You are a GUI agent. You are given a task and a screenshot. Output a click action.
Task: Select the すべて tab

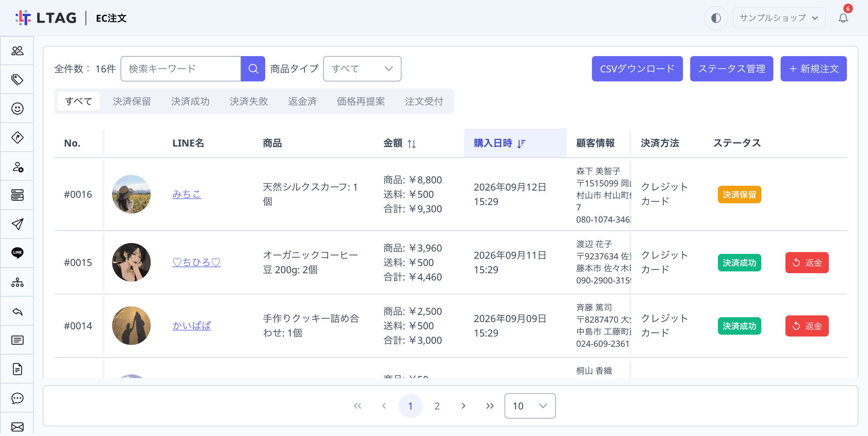pyautogui.click(x=78, y=101)
